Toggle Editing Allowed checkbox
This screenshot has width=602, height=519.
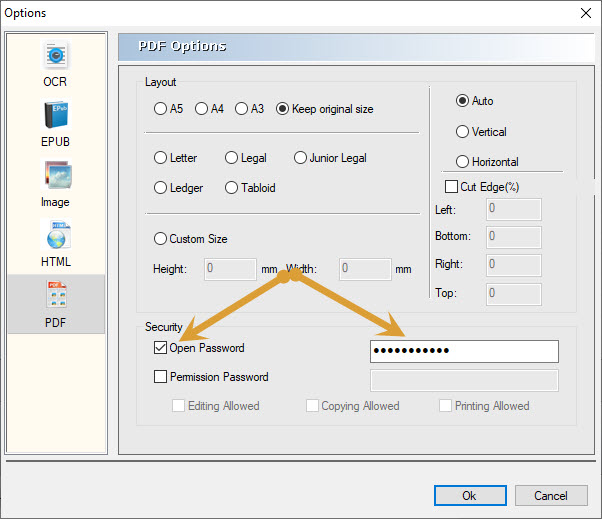click(178, 406)
